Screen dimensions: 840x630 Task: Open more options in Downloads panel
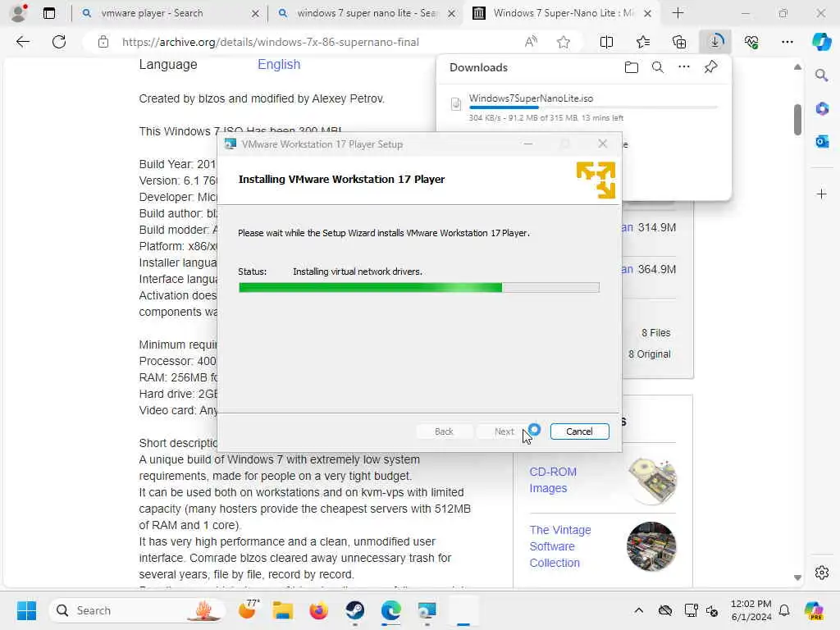pyautogui.click(x=684, y=67)
